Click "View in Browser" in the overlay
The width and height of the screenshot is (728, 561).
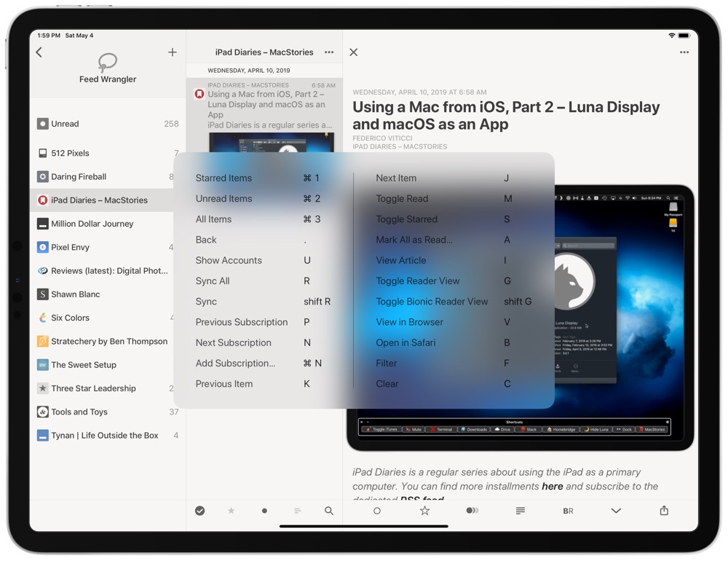pyautogui.click(x=409, y=322)
